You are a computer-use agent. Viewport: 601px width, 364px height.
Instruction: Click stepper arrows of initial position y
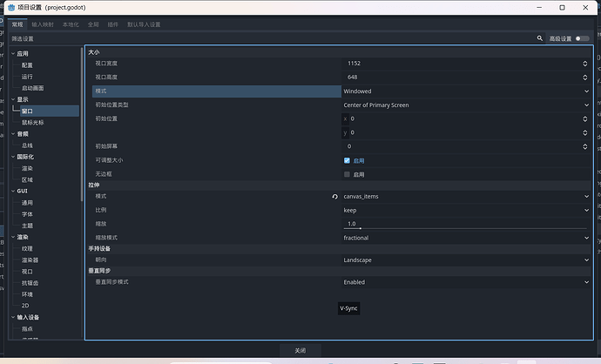585,132
